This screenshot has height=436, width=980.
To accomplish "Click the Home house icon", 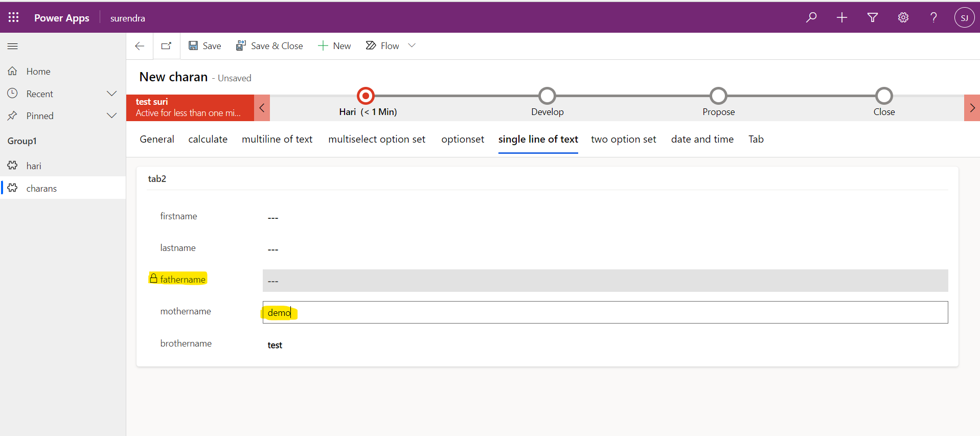I will [13, 71].
